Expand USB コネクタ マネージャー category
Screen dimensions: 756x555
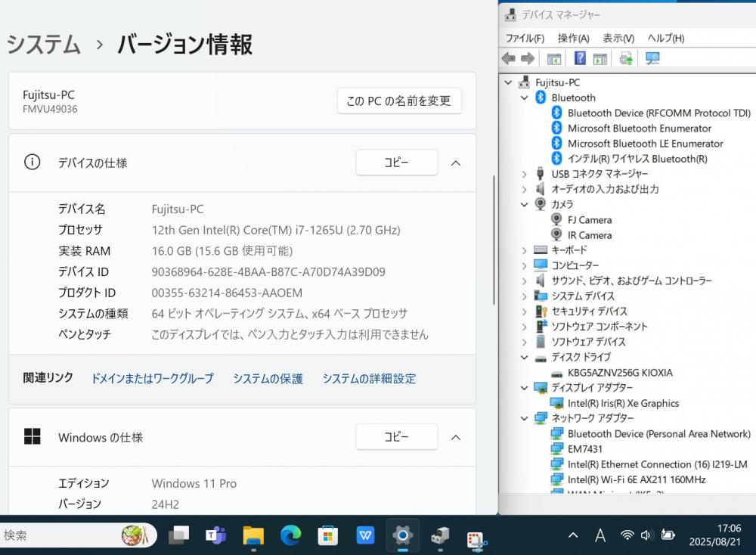(x=525, y=174)
